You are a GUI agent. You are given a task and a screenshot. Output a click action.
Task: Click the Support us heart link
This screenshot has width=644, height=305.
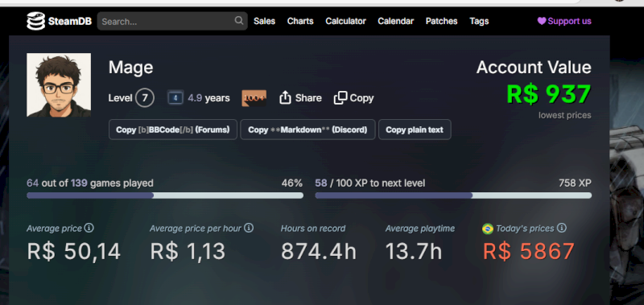coord(564,21)
